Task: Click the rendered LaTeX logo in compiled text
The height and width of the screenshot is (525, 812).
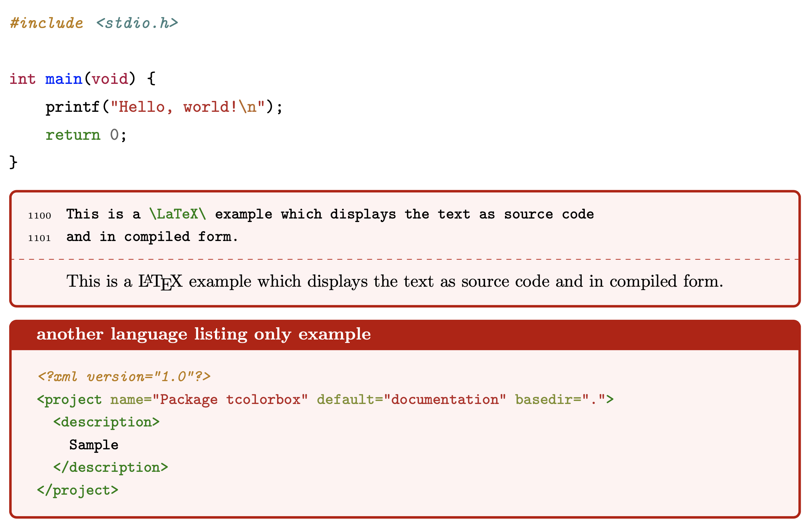Action: 160,282
